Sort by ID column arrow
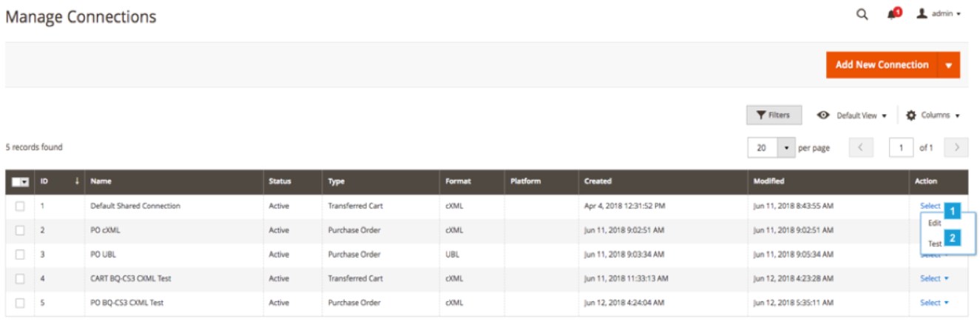Screen dimensions: 980x322 click(76, 181)
